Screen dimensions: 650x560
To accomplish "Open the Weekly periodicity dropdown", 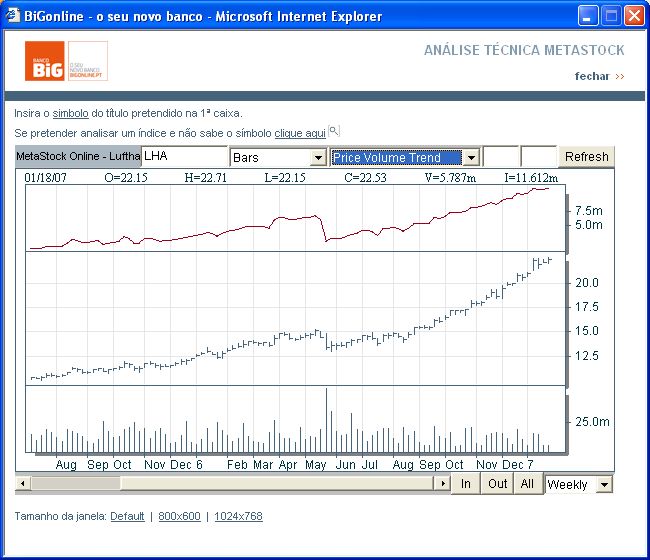I will [604, 485].
